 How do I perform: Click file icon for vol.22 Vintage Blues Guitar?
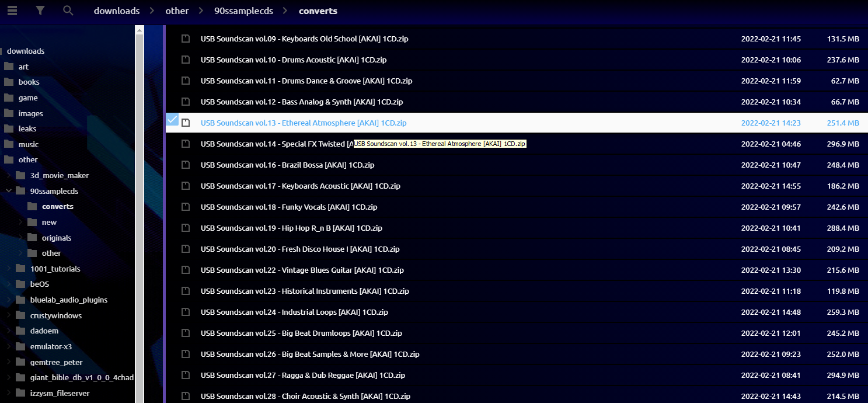point(186,270)
